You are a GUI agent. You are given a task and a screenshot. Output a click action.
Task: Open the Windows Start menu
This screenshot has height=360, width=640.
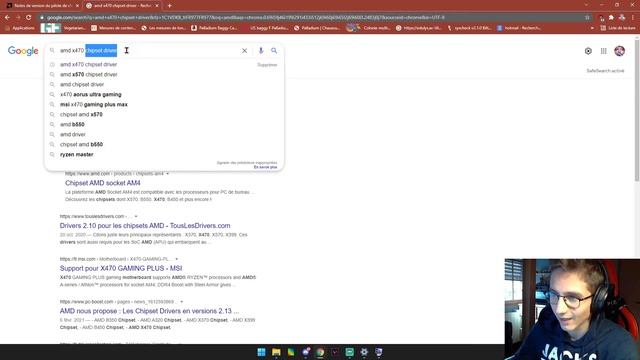(x=261, y=352)
